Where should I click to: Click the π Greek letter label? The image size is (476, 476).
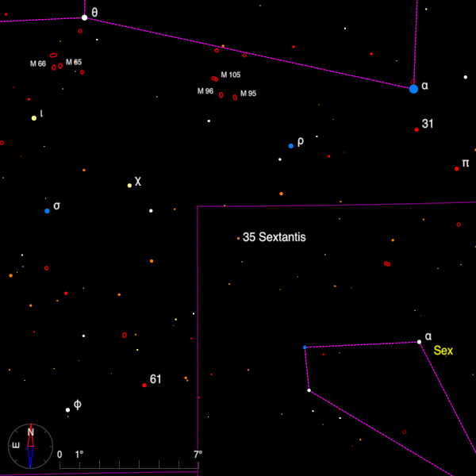click(466, 163)
